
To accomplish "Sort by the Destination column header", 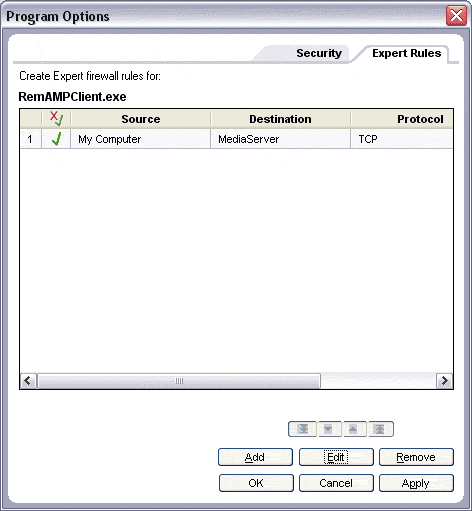I will (280, 119).
